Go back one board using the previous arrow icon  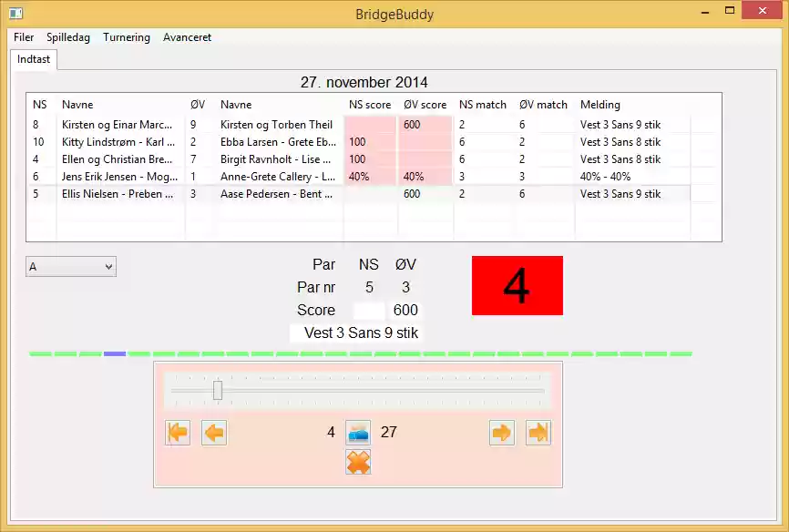(x=214, y=433)
